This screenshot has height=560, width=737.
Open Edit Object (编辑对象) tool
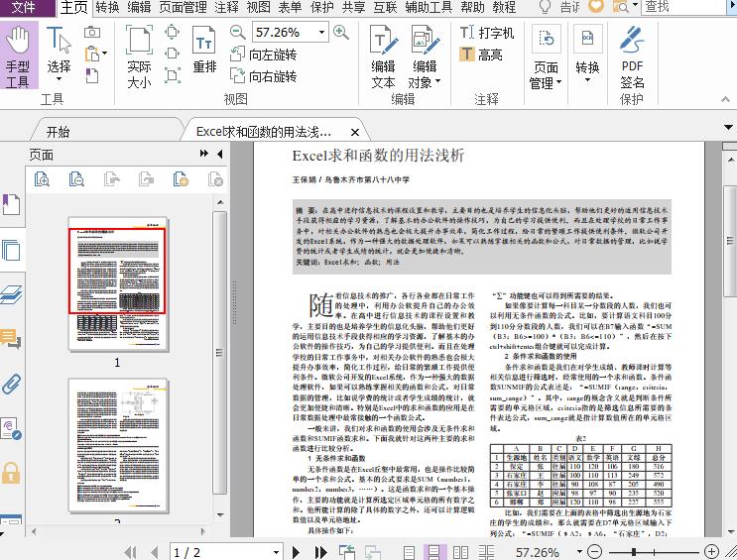pyautogui.click(x=425, y=56)
